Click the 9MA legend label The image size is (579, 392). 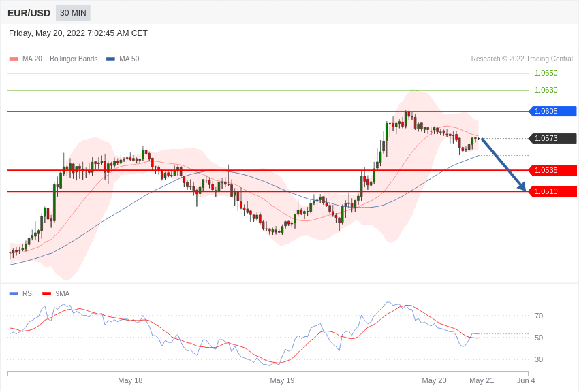63,293
